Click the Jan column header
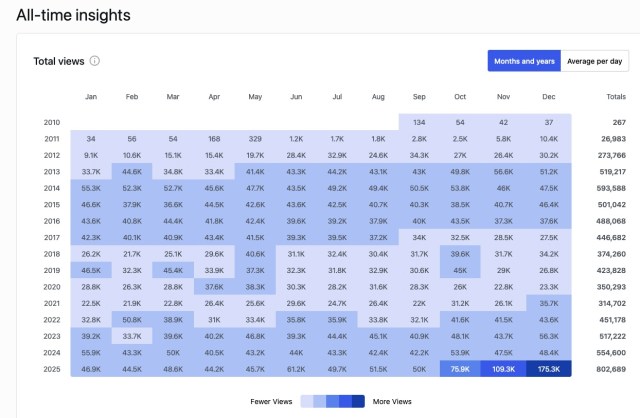 91,97
